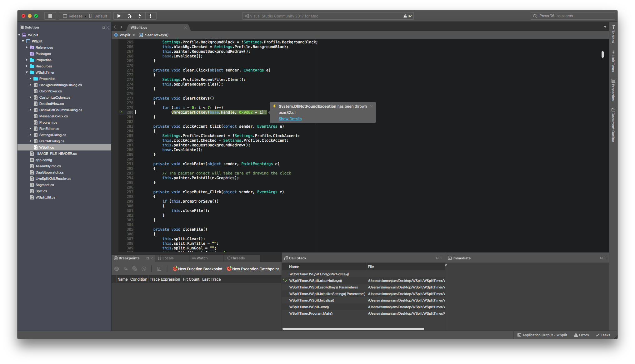The height and width of the screenshot is (364, 635).
Task: Collapse the WSplitTimer folder
Action: [x=27, y=72]
